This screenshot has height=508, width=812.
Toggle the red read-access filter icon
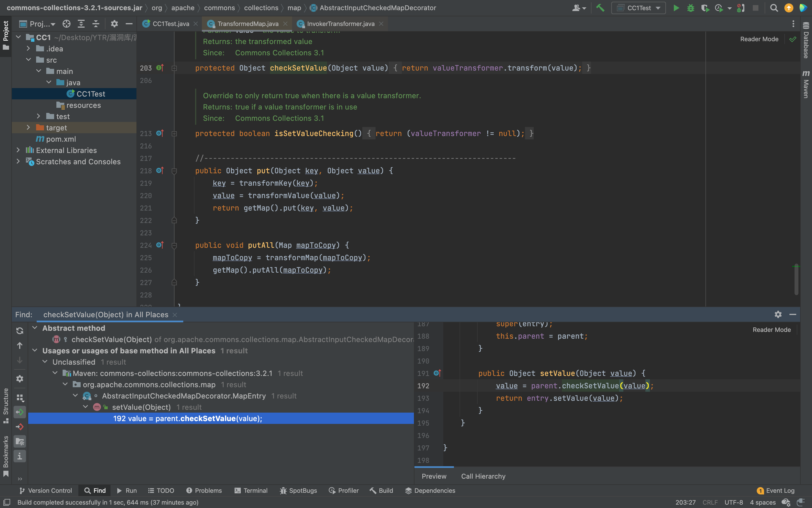click(20, 427)
